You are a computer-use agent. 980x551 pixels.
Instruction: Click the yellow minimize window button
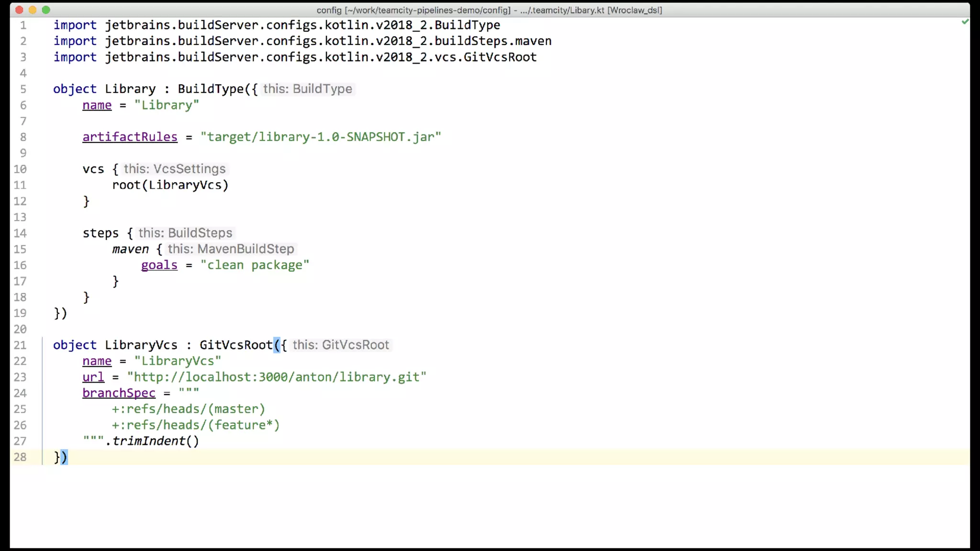coord(33,10)
